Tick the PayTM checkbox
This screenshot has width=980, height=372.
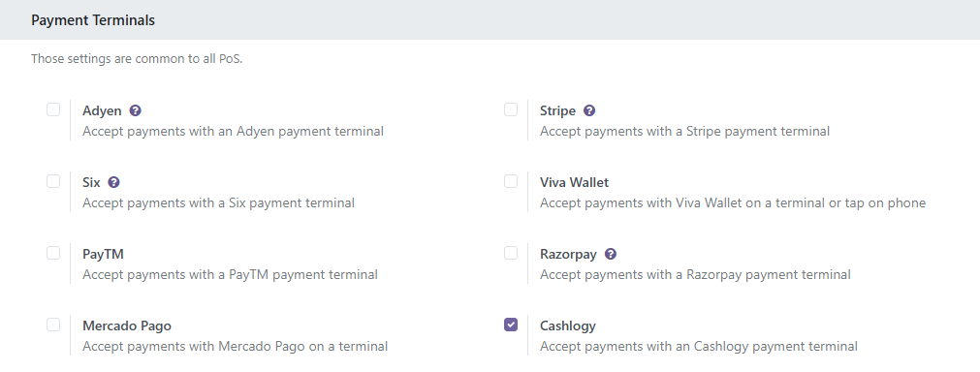53,254
